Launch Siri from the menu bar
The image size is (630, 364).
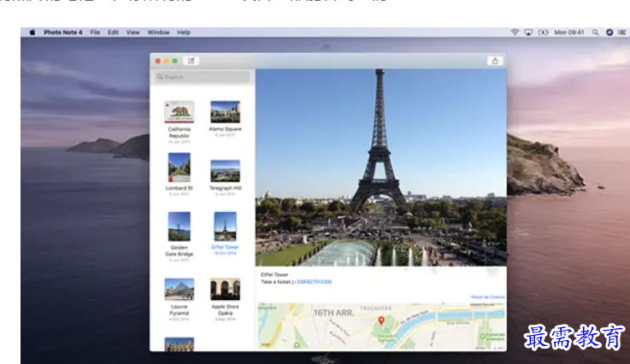pos(609,32)
